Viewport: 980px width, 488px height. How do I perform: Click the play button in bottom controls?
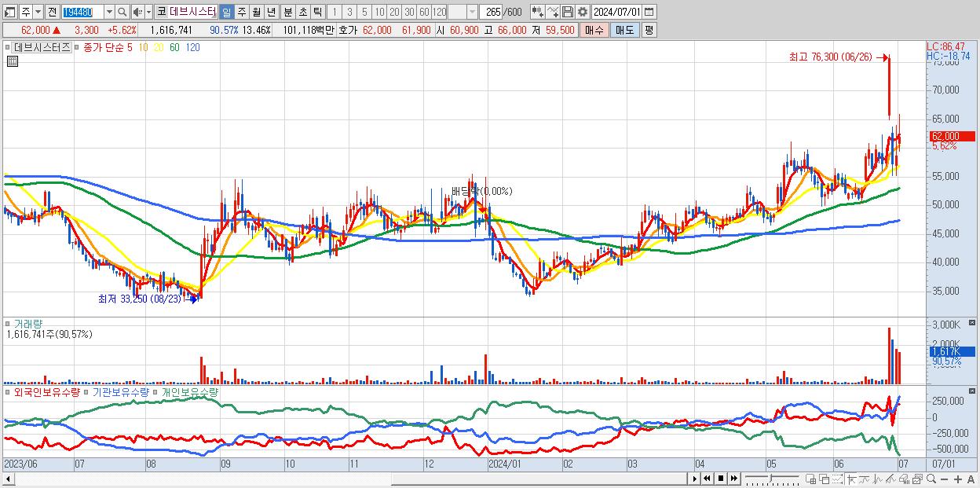(695, 479)
